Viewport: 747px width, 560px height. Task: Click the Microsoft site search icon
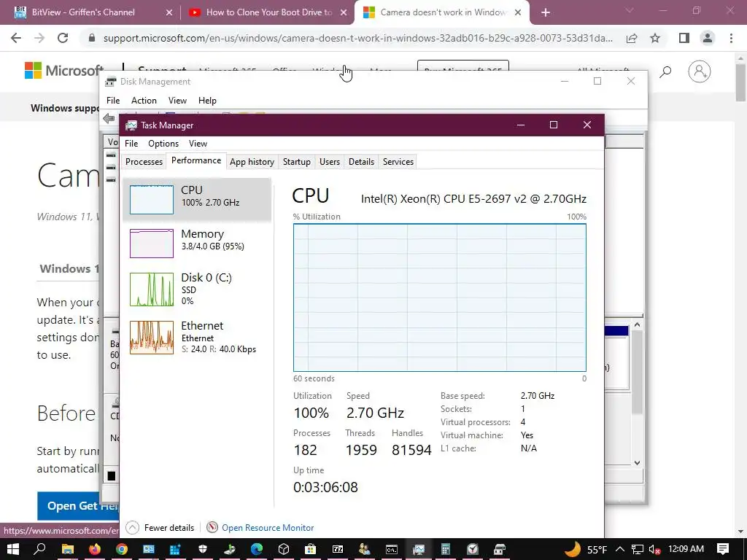(665, 71)
